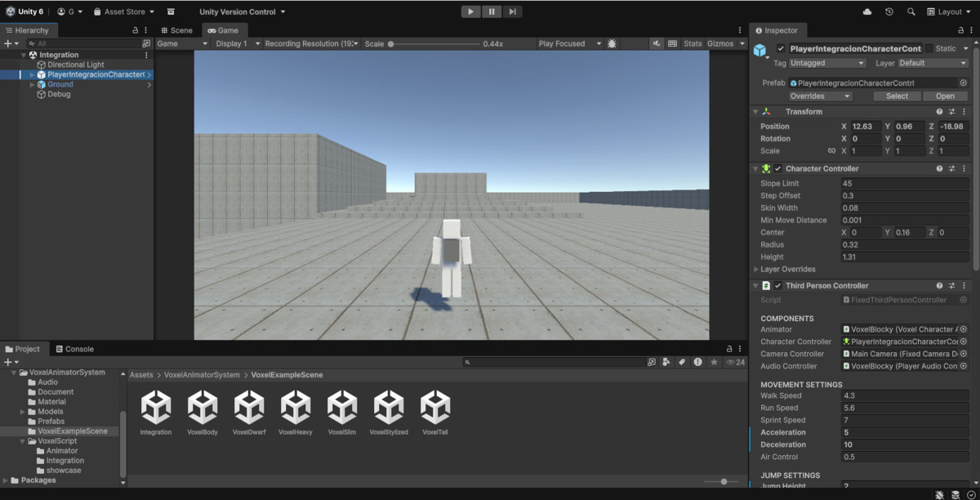Collapse the Third Person Controller component
Screen dimensions: 980x500
[755, 285]
